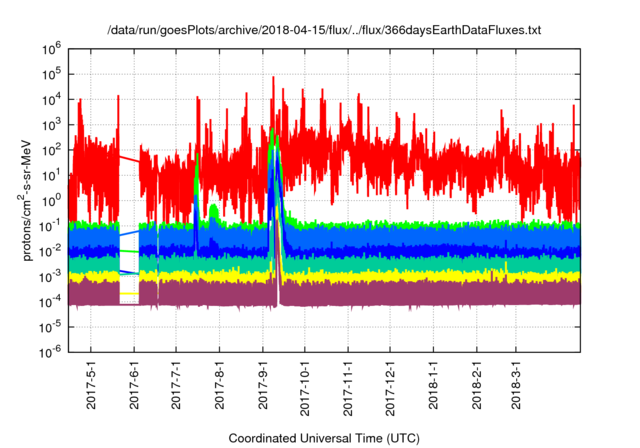Click the y-axis tick label 10^-4
Viewport: 640px width, 448px height.
tap(50, 302)
